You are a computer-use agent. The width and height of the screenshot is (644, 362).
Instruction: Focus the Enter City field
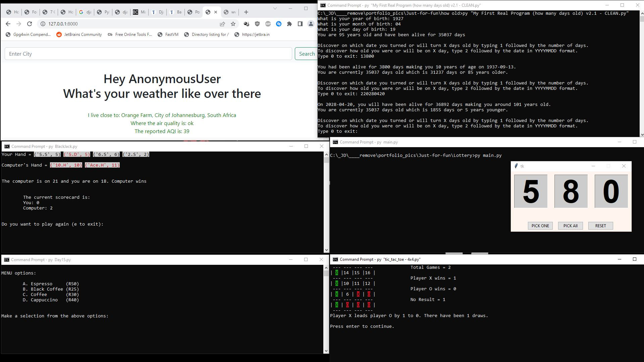pos(148,54)
